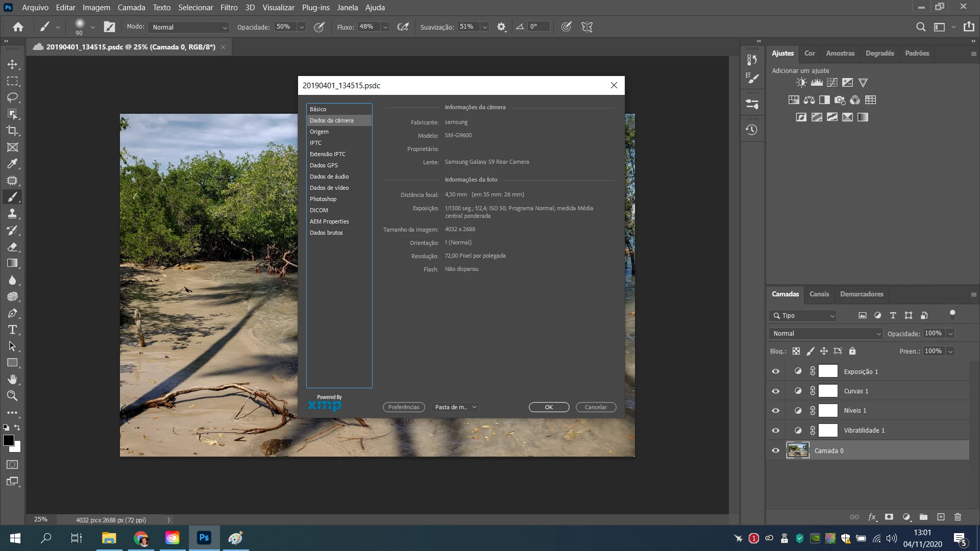Select the Lasso tool

pos(12,97)
